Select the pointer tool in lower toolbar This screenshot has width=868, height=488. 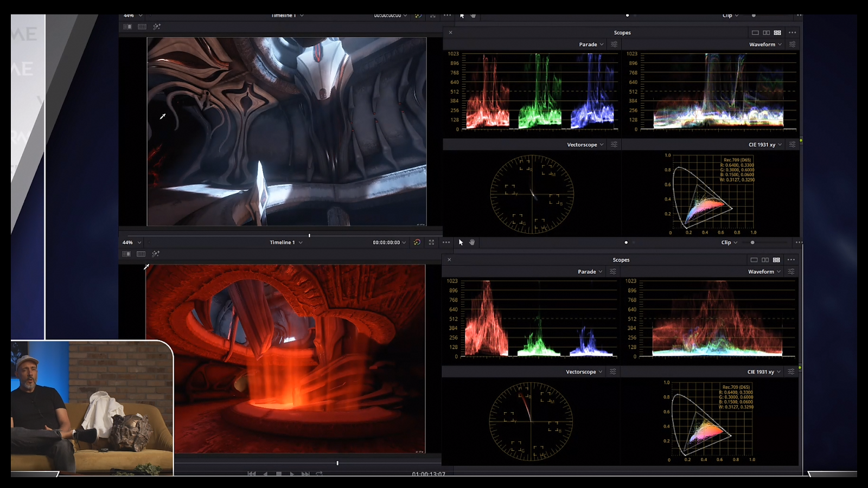(461, 242)
